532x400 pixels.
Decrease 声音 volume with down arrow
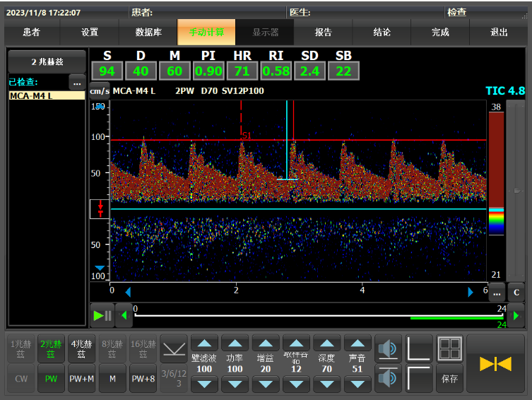(x=357, y=384)
